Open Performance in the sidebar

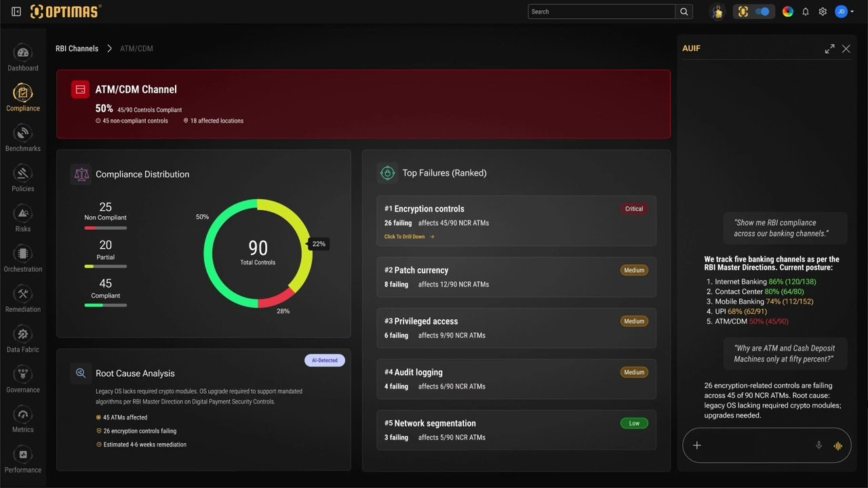coord(23,460)
